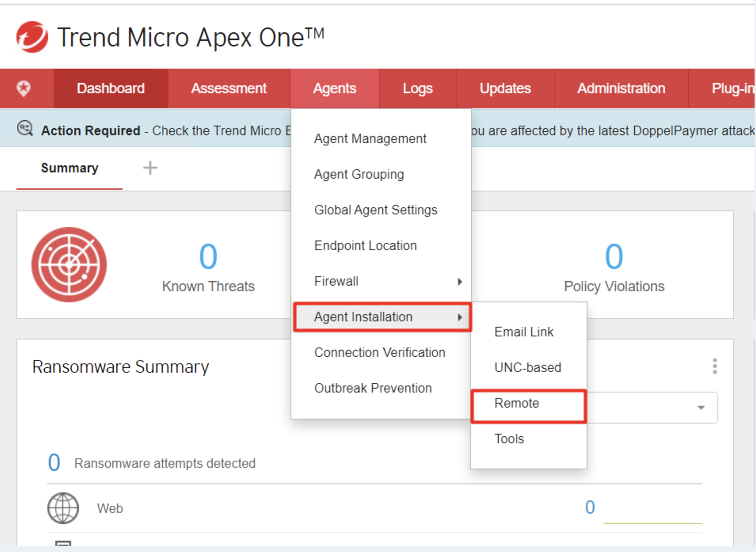Select Connection Verification

381,352
